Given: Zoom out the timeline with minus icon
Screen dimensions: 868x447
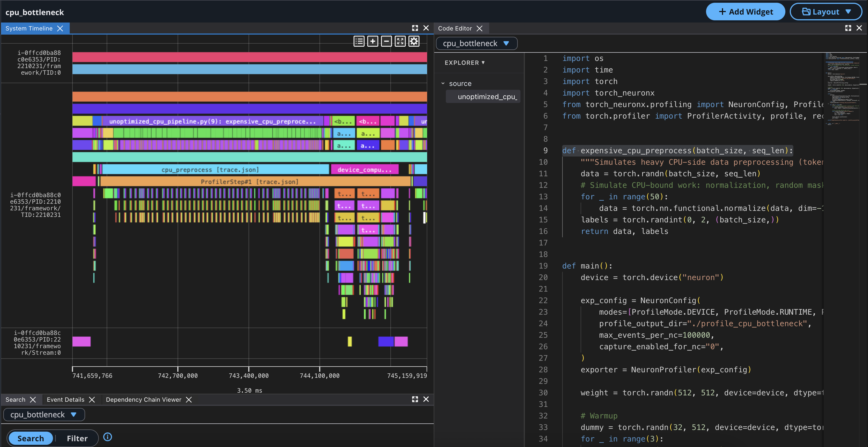Looking at the screenshot, I should tap(387, 41).
